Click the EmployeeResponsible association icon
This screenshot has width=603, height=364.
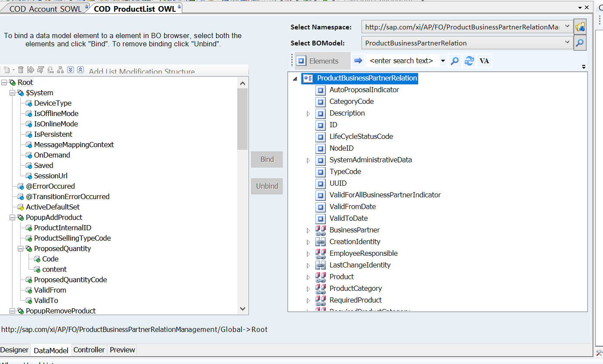pyautogui.click(x=320, y=253)
